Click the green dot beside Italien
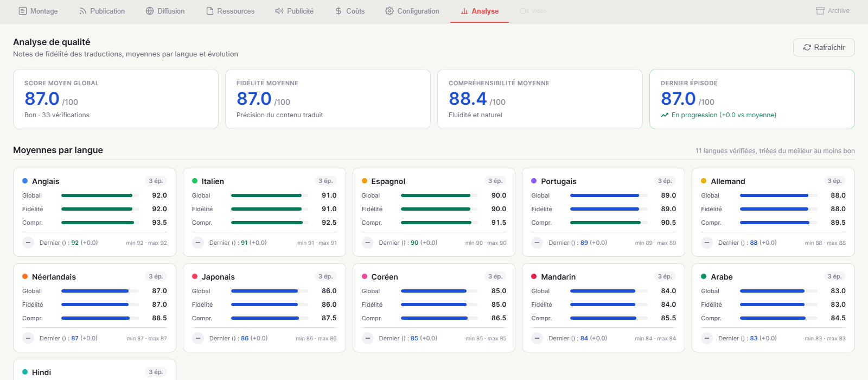 195,181
